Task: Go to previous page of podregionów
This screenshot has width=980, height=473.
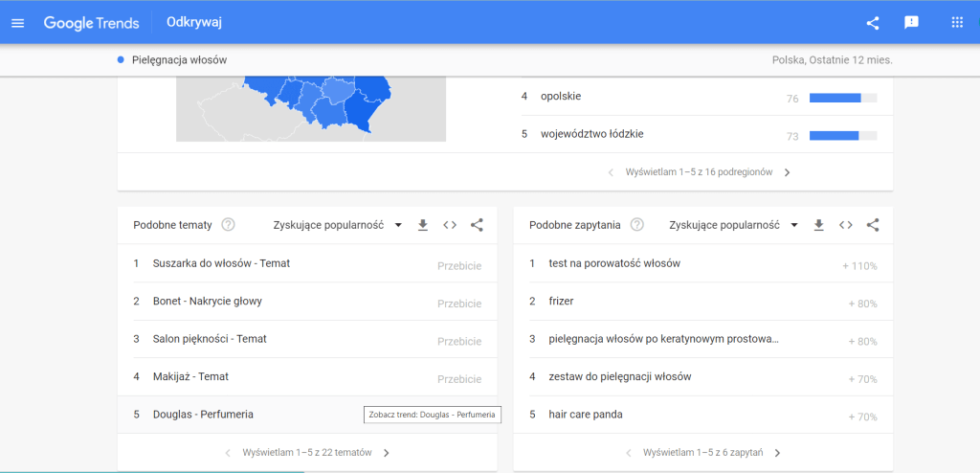Action: point(611,172)
